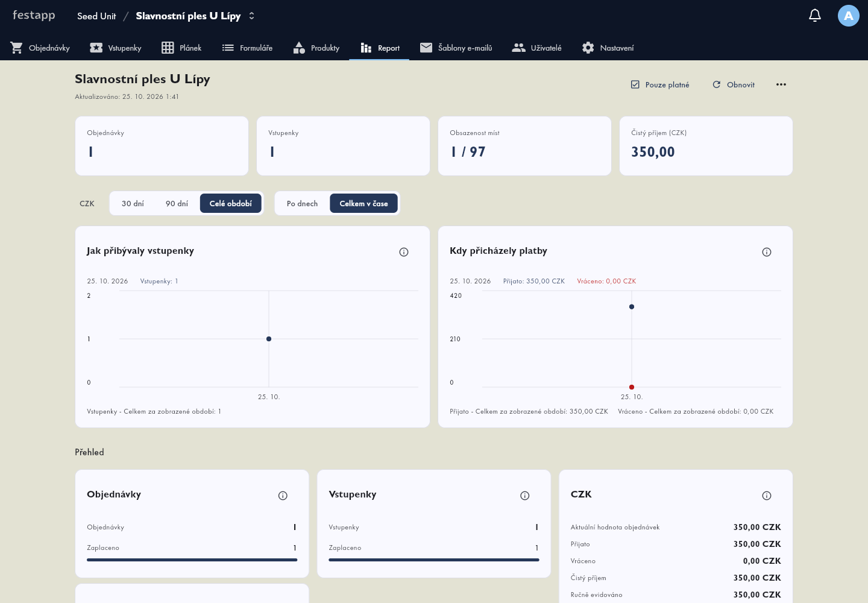Switch chart view to Po dnech

(x=302, y=204)
